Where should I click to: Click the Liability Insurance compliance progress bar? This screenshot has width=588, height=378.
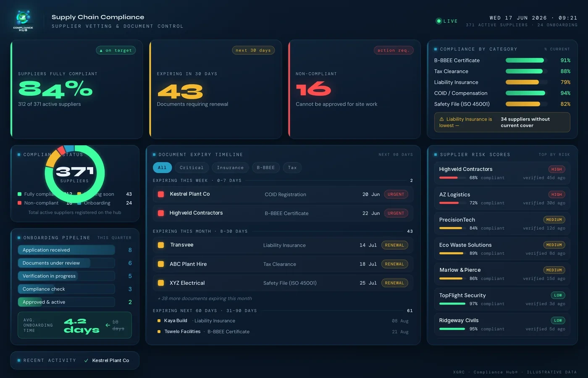tap(527, 82)
